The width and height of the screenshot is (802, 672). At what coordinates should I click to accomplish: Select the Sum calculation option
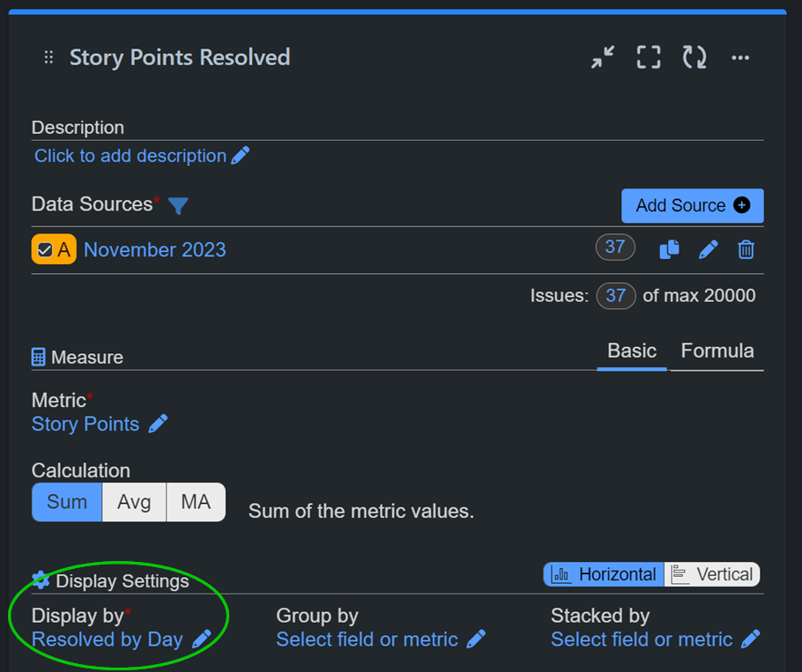[x=67, y=502]
